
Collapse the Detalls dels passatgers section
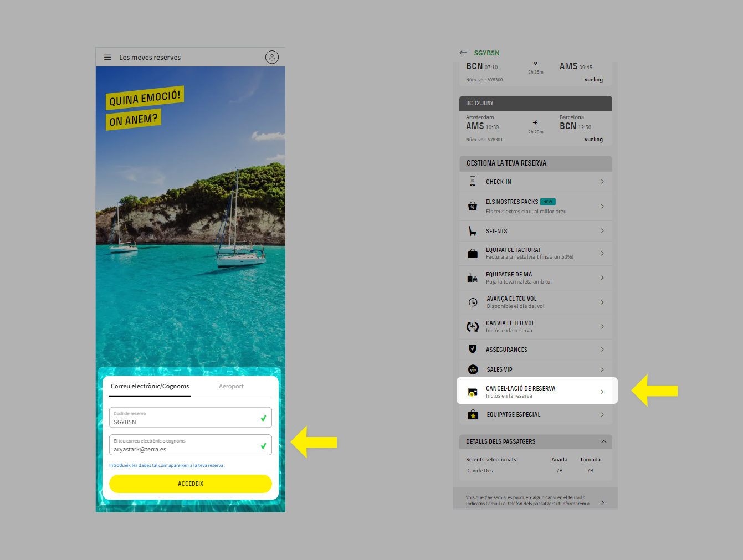pos(603,441)
